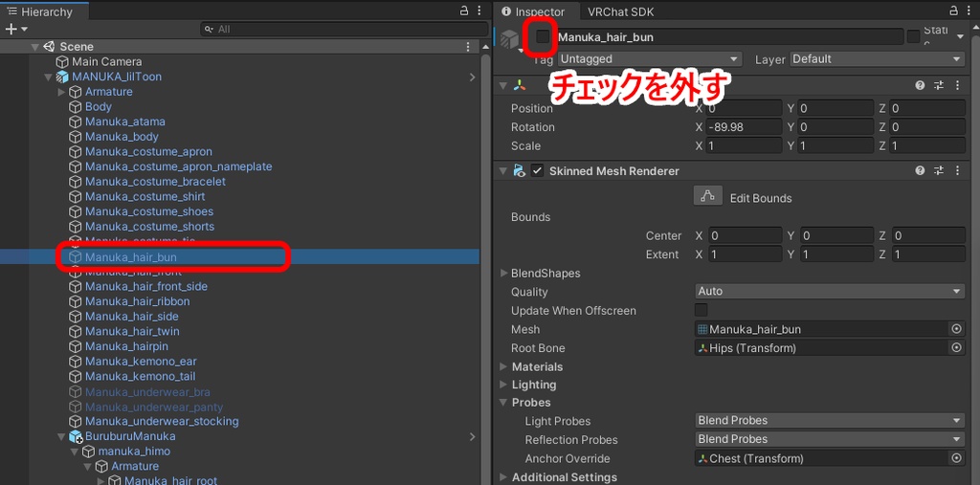
Task: Click the Hierarchy search field
Action: (x=345, y=30)
